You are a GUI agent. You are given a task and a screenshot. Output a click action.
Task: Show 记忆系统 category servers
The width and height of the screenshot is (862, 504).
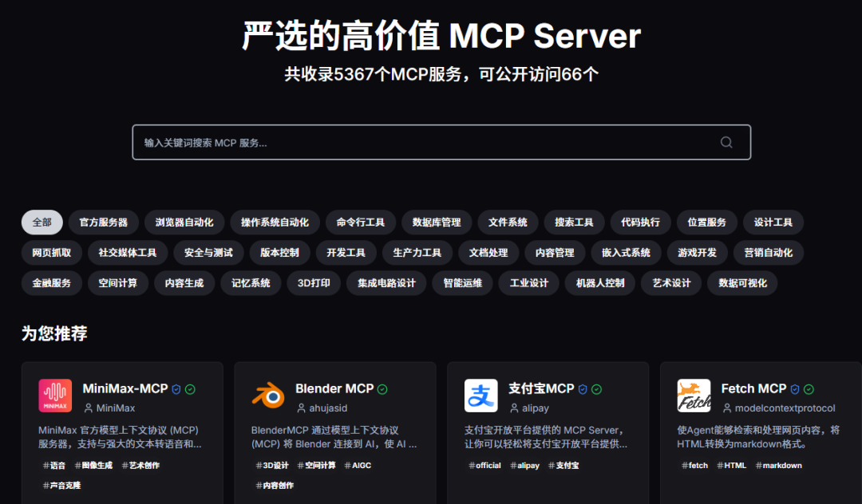pos(251,283)
